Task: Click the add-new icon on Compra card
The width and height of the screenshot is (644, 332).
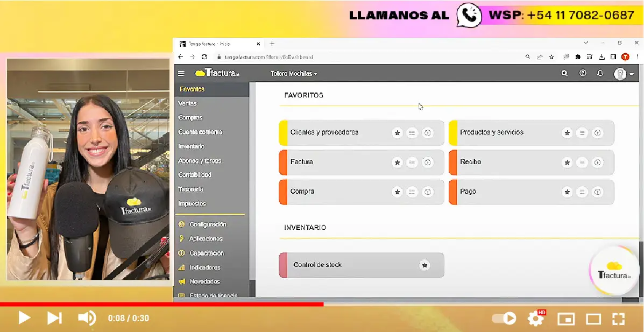Action: click(428, 192)
